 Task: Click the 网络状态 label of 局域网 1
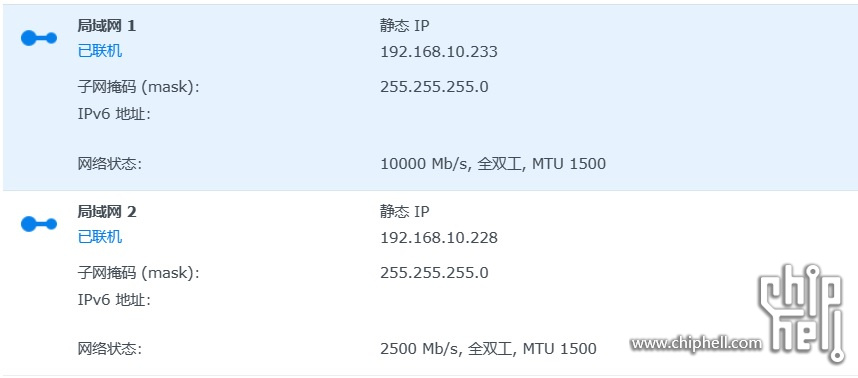[x=109, y=164]
